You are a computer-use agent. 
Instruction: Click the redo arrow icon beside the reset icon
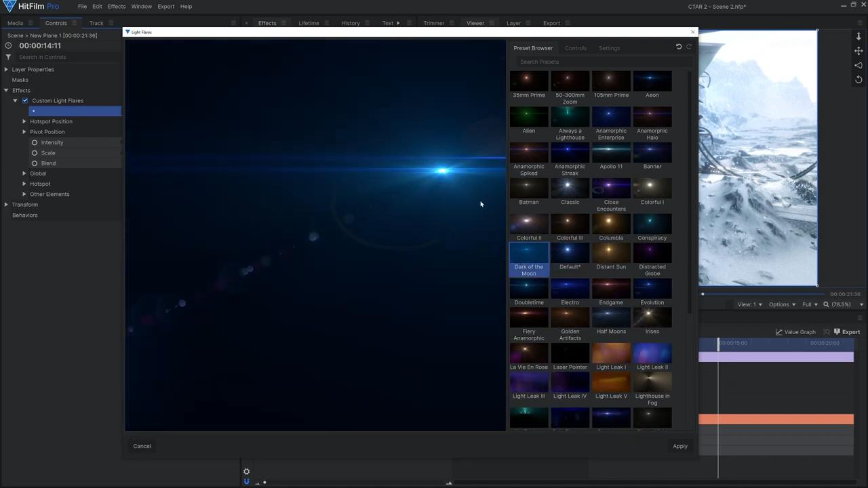pyautogui.click(x=689, y=47)
